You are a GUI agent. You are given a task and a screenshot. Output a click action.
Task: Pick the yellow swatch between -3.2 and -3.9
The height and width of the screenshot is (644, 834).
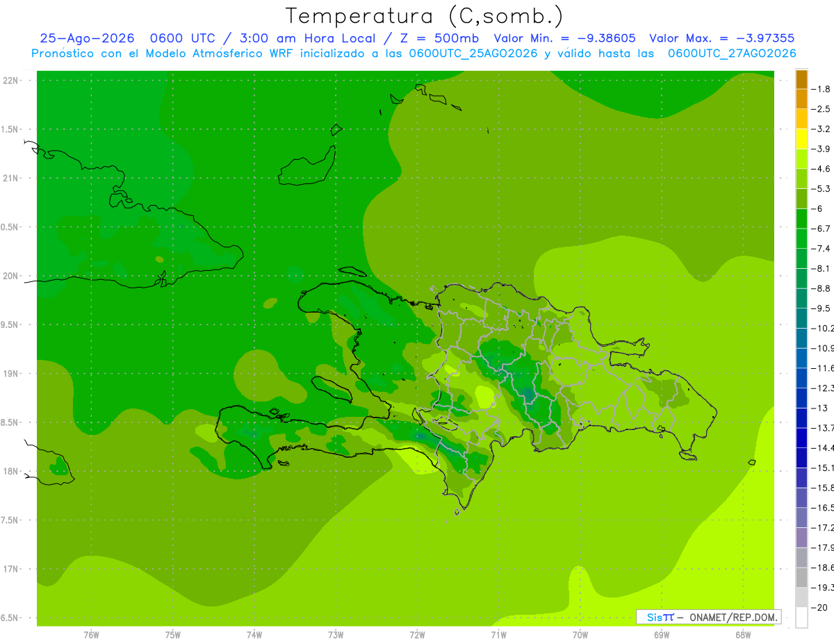[x=801, y=139]
